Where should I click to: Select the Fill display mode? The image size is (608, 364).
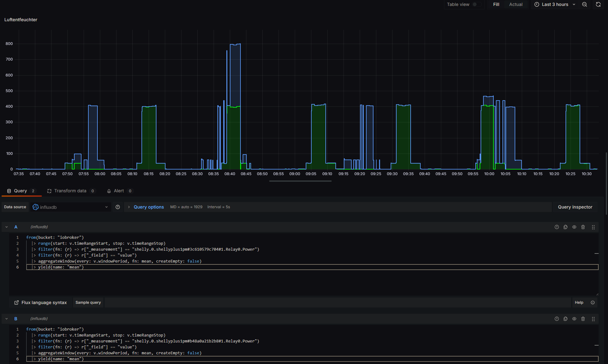click(496, 4)
